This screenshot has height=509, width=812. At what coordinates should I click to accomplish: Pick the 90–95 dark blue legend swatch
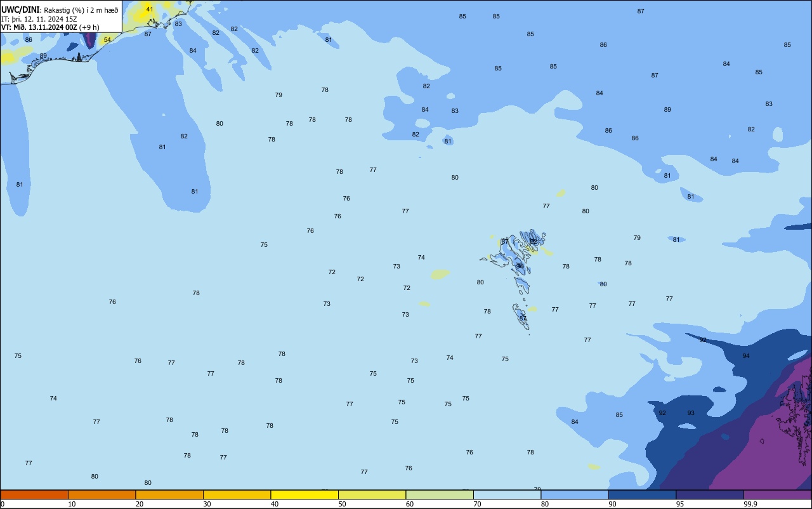click(x=642, y=494)
